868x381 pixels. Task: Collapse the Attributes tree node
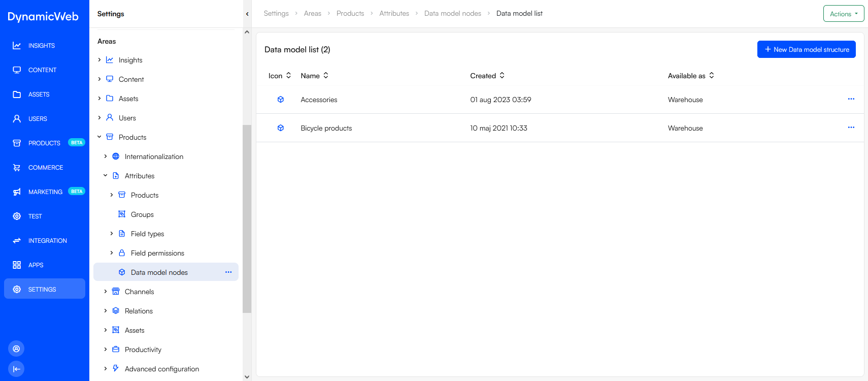pyautogui.click(x=106, y=176)
